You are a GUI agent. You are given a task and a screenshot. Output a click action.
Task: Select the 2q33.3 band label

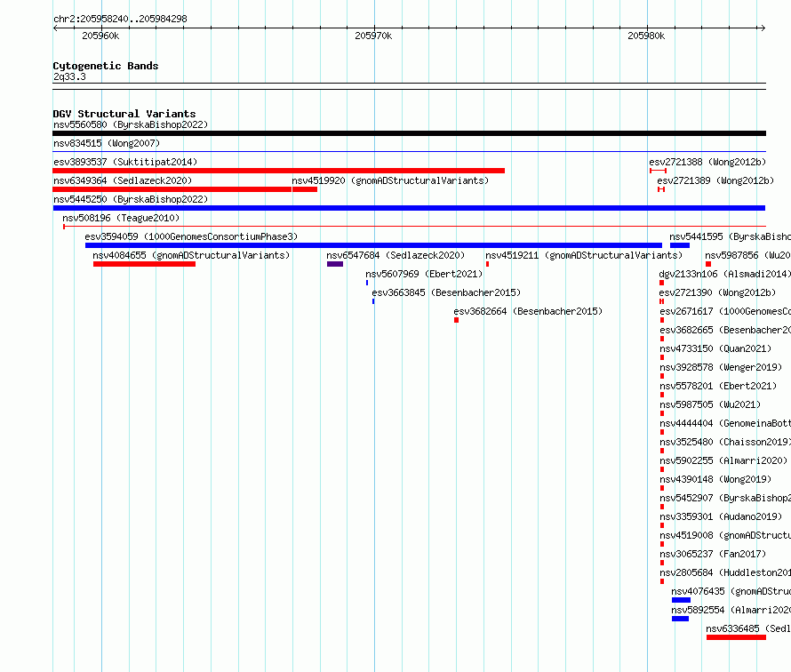point(69,76)
